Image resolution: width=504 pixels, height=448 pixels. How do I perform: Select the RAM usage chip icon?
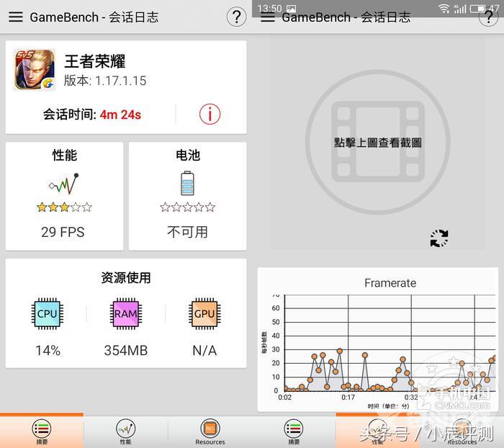125,314
